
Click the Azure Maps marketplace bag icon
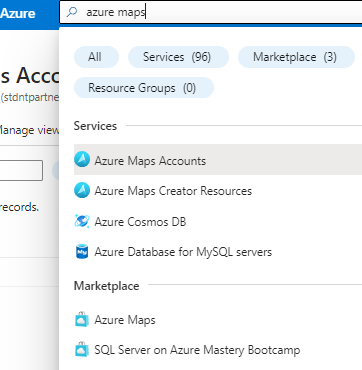coord(82,320)
